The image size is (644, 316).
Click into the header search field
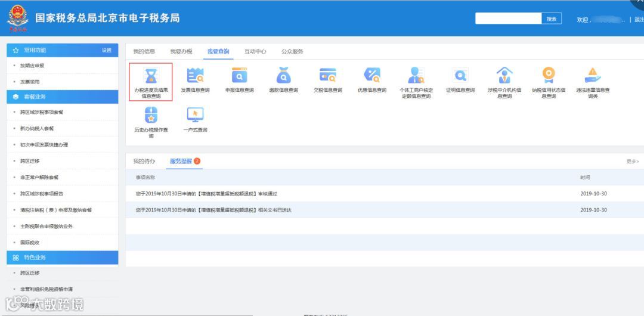tap(509, 19)
